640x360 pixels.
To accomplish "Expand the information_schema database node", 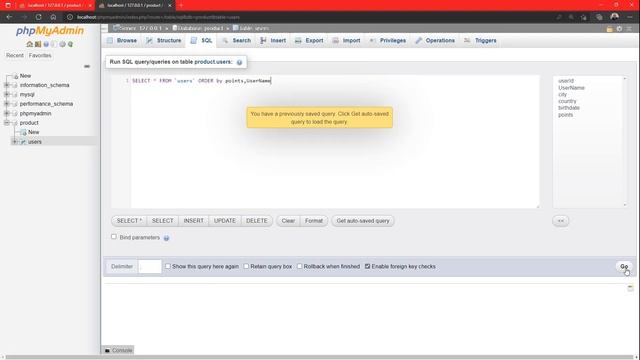I will point(7,85).
